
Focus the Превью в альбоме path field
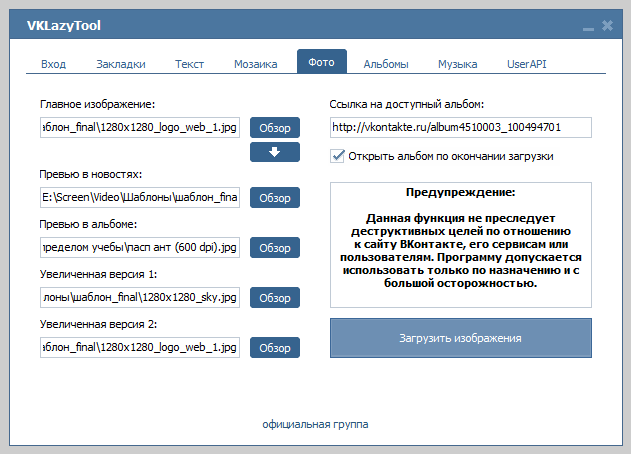[x=140, y=248]
